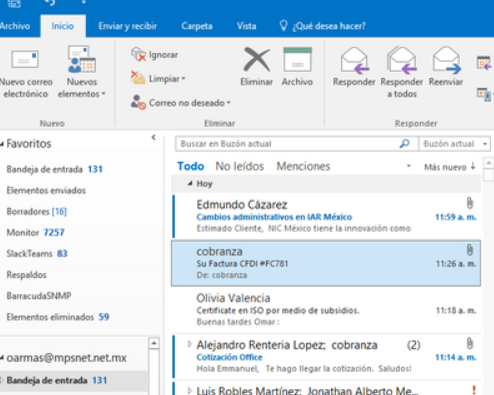The width and height of the screenshot is (494, 395).
Task: Open the Monitor folder
Action: pyautogui.click(x=35, y=232)
